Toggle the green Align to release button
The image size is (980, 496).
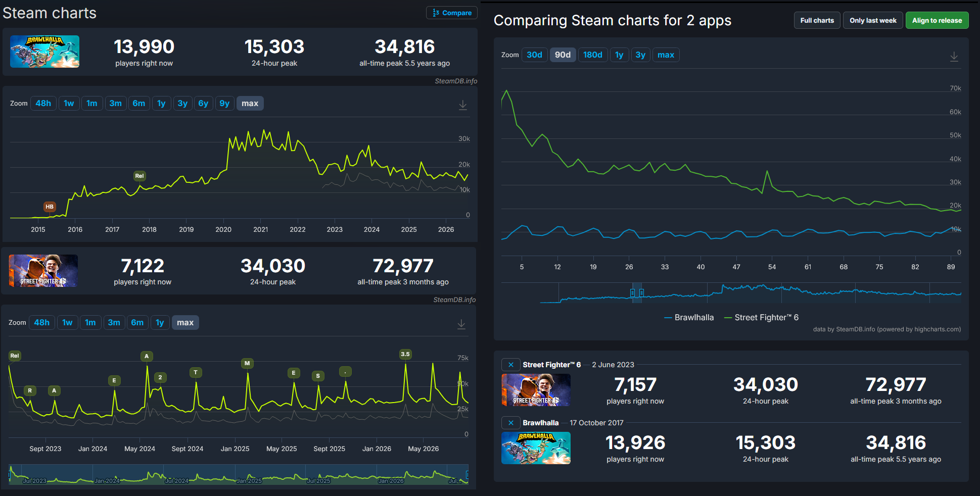point(937,21)
